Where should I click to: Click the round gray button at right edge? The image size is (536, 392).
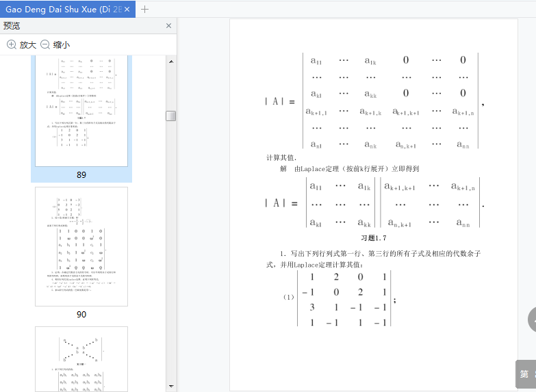tap(532, 319)
